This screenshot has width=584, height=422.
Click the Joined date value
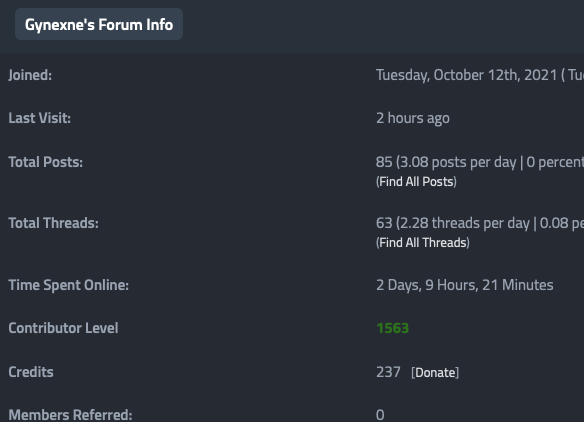click(x=480, y=75)
